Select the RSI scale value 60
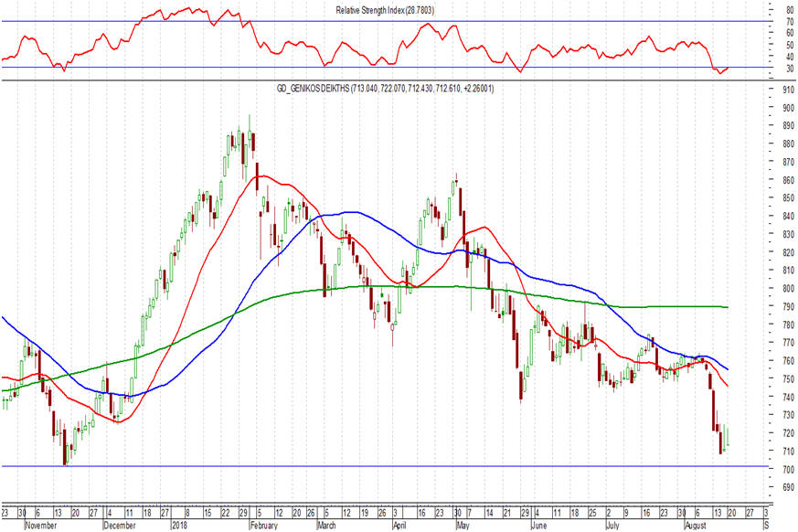 click(x=790, y=33)
